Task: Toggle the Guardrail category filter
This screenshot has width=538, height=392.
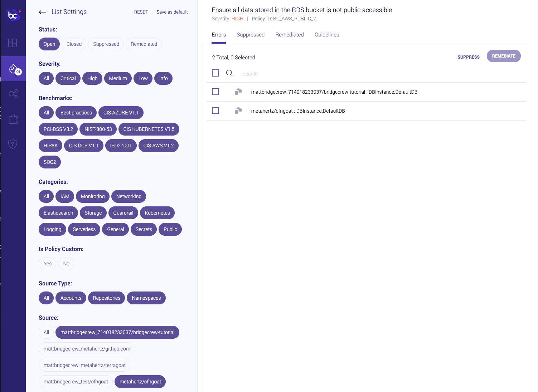Action: pyautogui.click(x=123, y=213)
